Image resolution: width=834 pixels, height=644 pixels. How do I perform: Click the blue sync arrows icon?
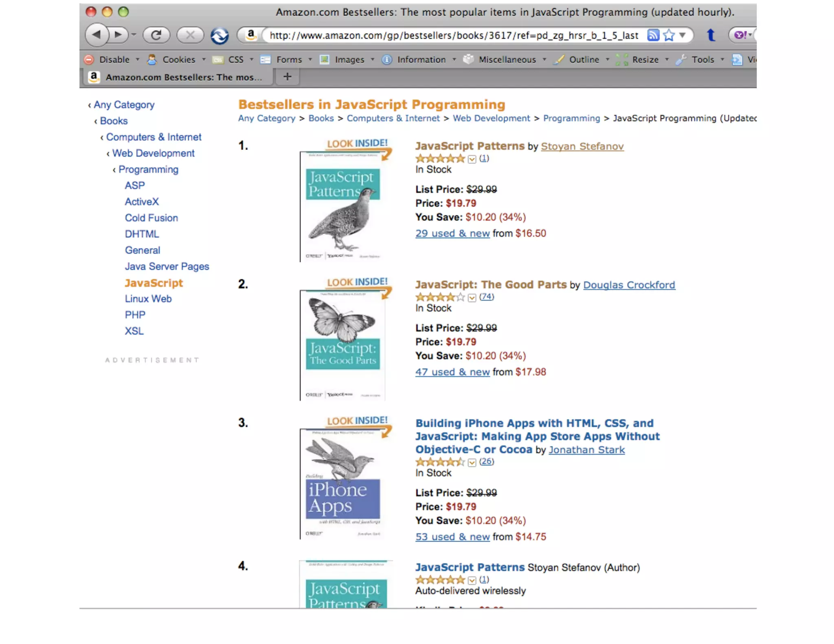pos(219,36)
